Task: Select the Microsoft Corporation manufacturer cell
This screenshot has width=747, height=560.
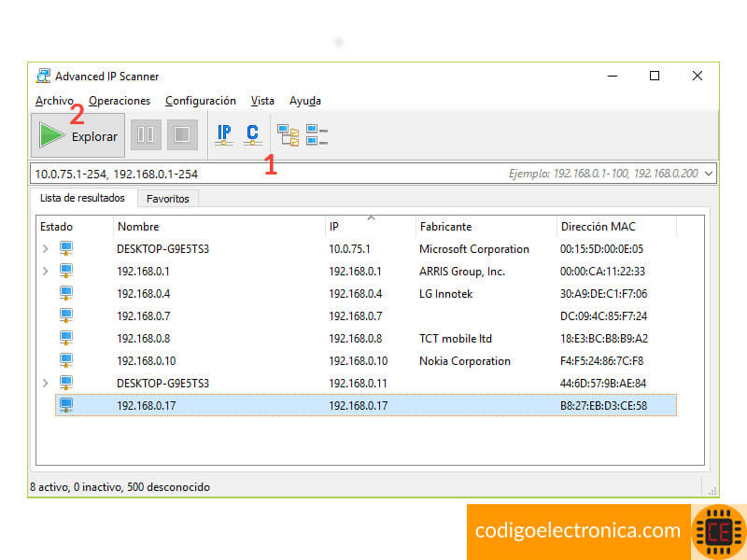Action: tap(474, 249)
